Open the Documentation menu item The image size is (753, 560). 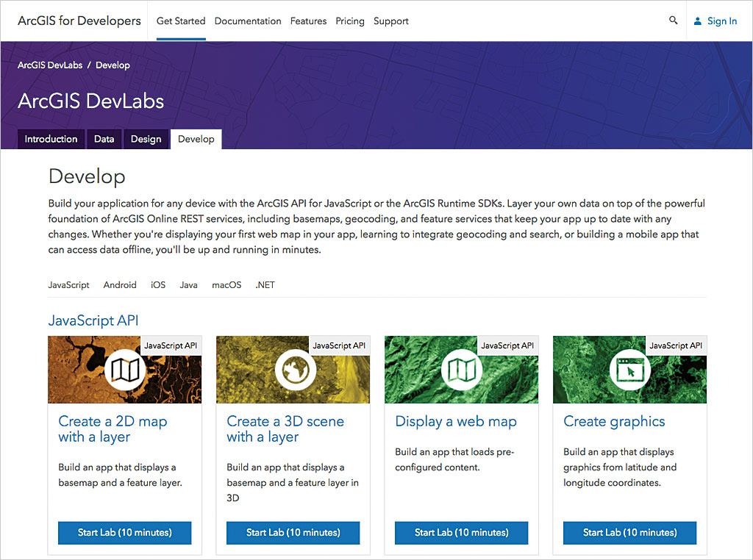(248, 21)
